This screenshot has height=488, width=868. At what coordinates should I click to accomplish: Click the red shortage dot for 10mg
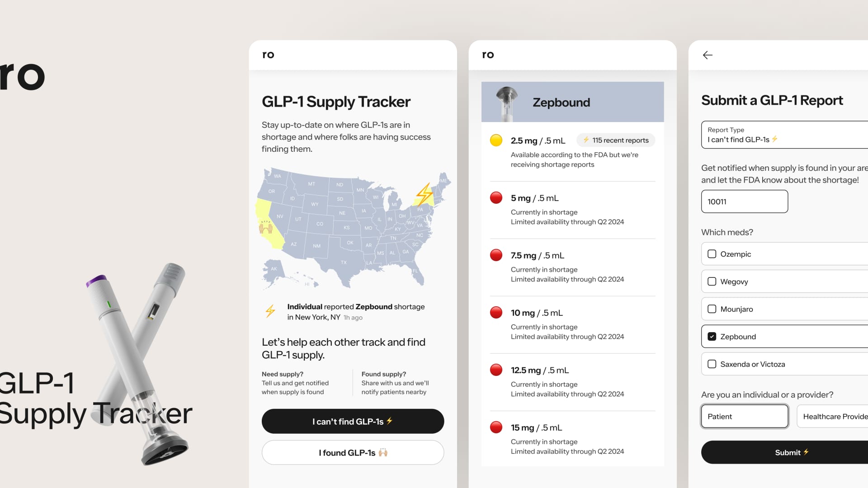[495, 312]
